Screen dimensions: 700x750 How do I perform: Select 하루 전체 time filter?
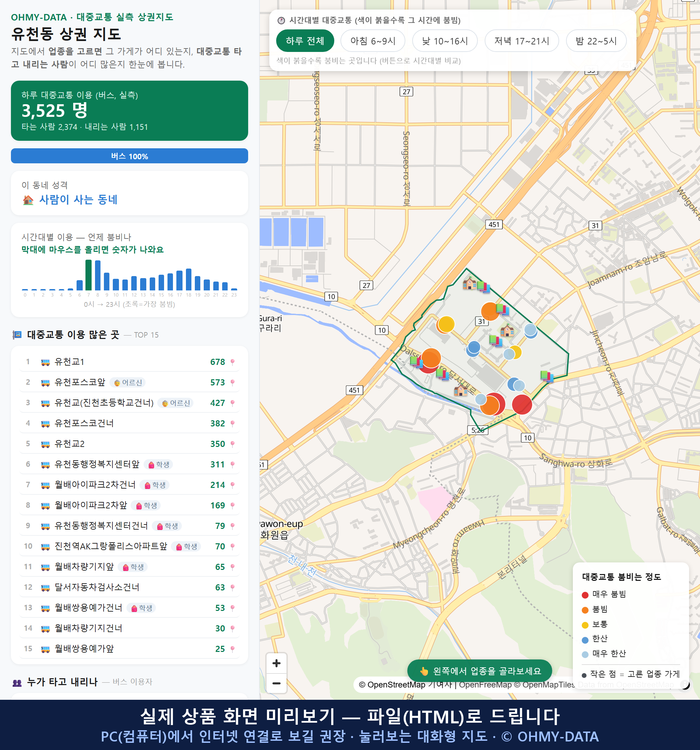305,41
